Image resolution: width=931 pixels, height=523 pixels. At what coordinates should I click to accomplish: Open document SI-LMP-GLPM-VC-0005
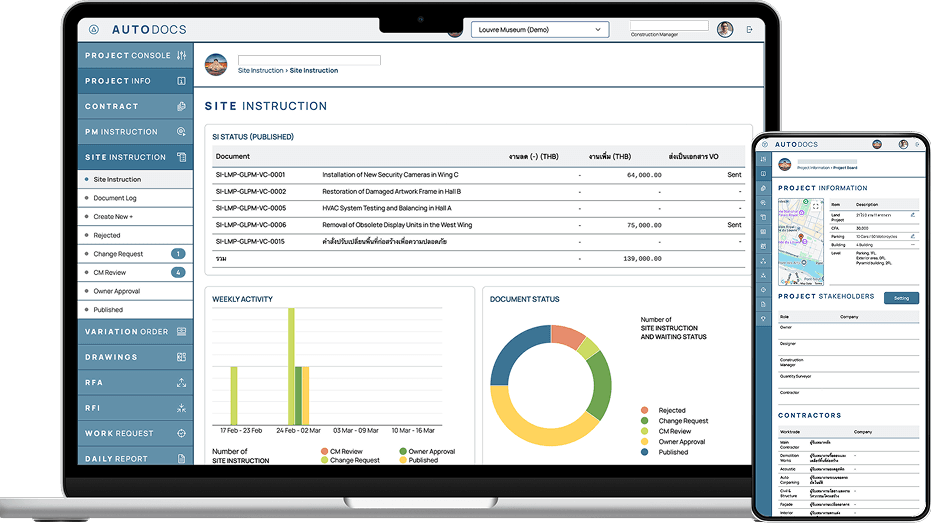[x=251, y=208]
